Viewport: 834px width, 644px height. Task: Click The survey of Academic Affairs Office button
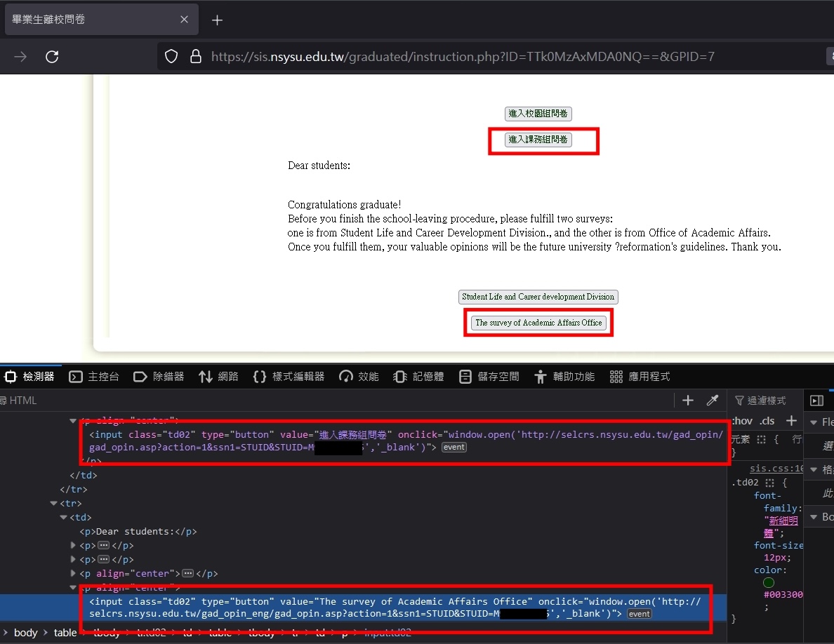click(x=538, y=323)
